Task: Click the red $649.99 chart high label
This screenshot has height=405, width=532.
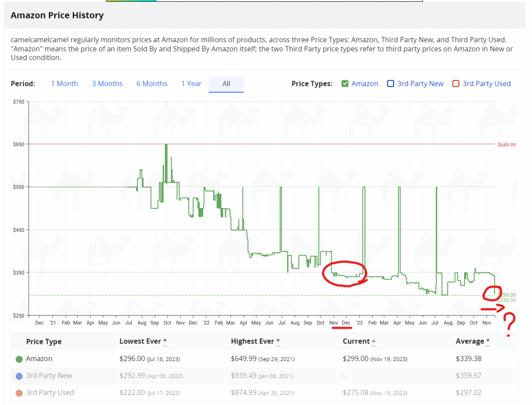Action: pyautogui.click(x=507, y=145)
